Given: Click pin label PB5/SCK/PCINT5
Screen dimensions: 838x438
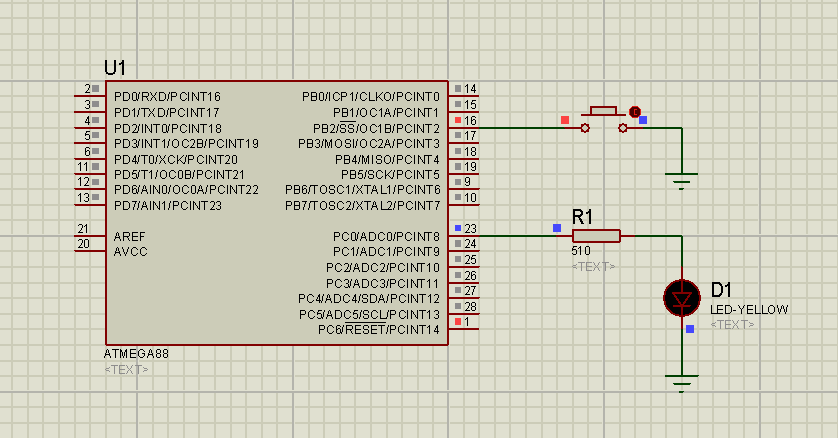Looking at the screenshot, I should (391, 175).
